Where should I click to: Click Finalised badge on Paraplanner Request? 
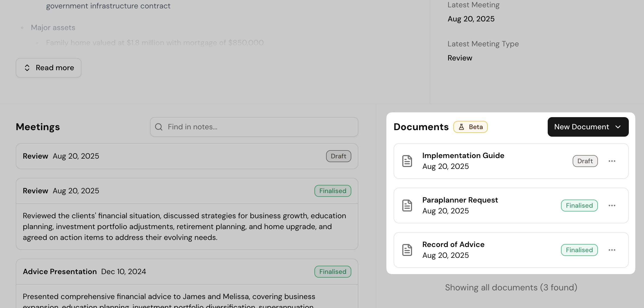[579, 206]
